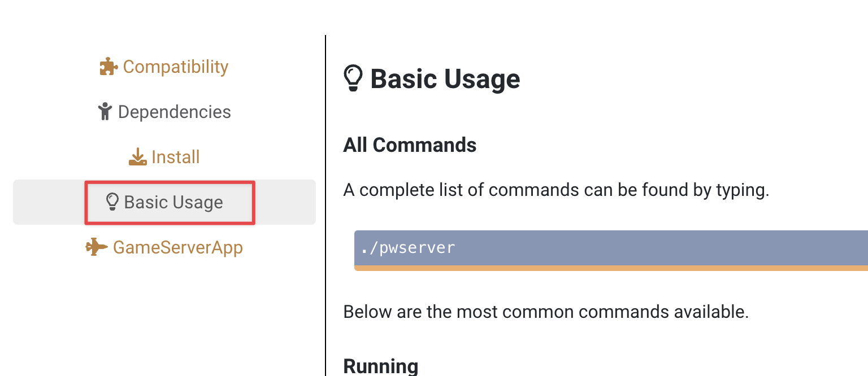Click the download icon beside Install

tap(137, 157)
